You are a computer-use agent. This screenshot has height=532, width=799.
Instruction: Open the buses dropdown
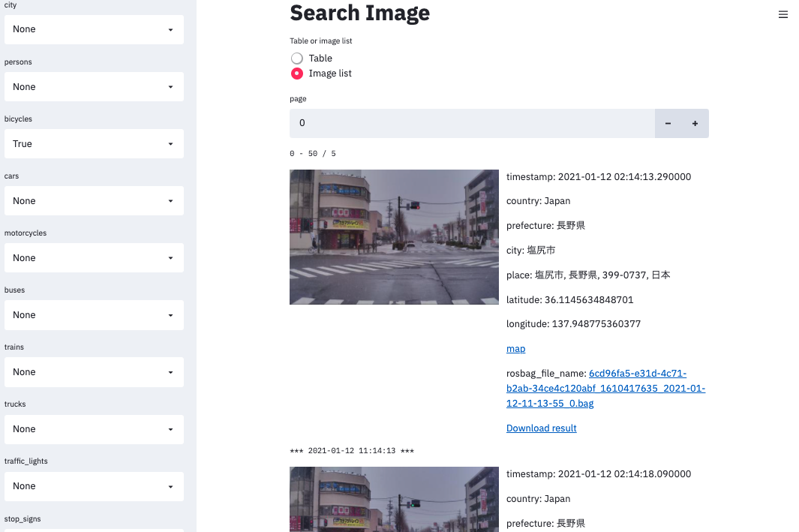point(94,315)
